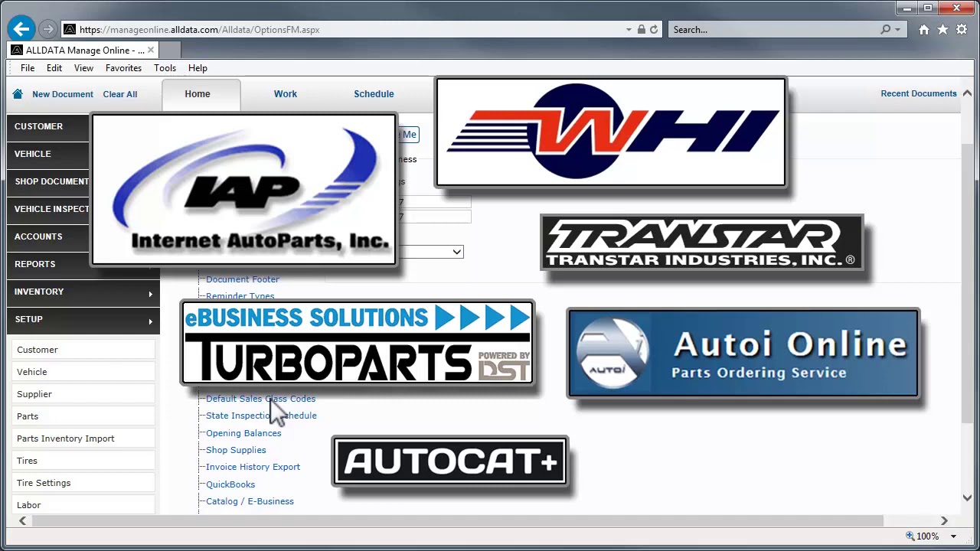Click the refresh icon in address bar
The width and height of the screenshot is (980, 551).
point(654,29)
